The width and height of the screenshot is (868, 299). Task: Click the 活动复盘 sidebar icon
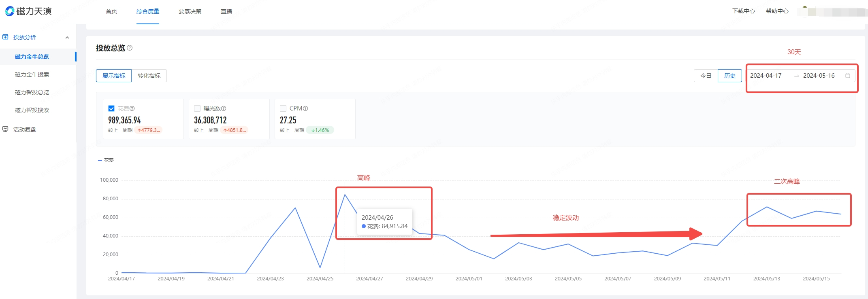(5, 129)
